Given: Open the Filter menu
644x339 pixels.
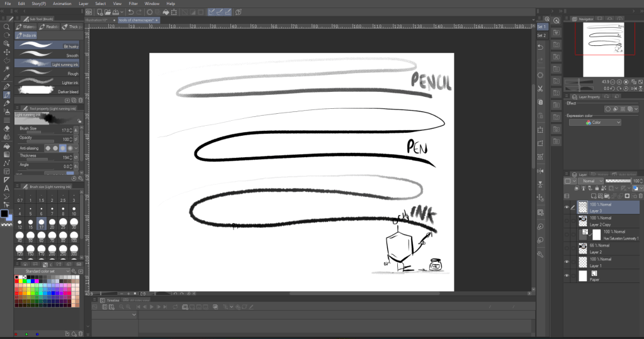Looking at the screenshot, I should pyautogui.click(x=133, y=4).
